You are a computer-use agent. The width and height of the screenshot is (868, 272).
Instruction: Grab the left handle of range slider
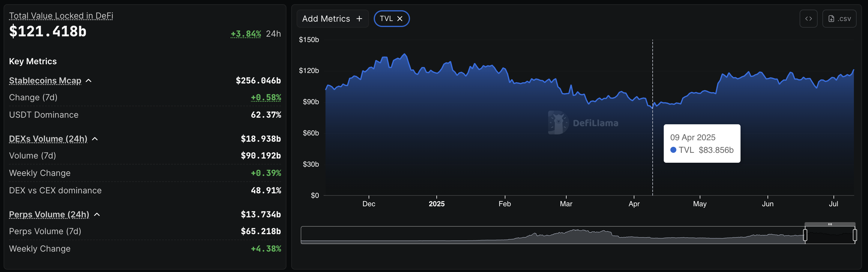pyautogui.click(x=805, y=235)
